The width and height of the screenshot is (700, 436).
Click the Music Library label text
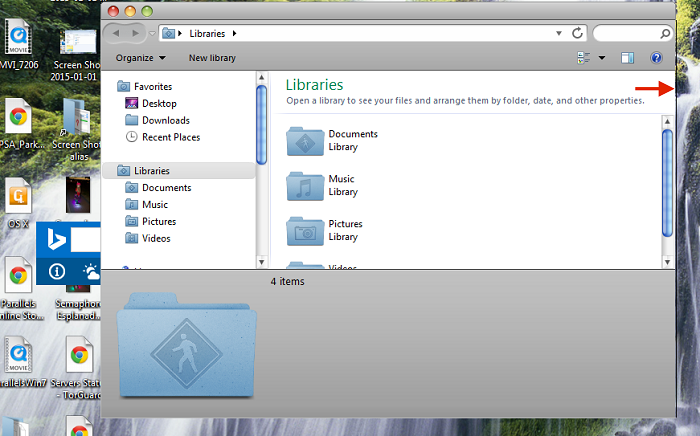[343, 185]
